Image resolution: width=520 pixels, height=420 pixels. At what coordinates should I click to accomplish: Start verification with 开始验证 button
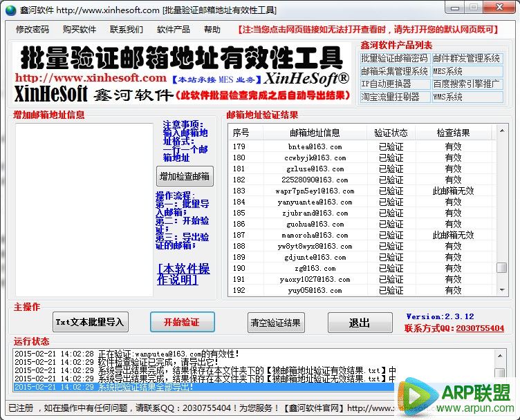pyautogui.click(x=182, y=322)
